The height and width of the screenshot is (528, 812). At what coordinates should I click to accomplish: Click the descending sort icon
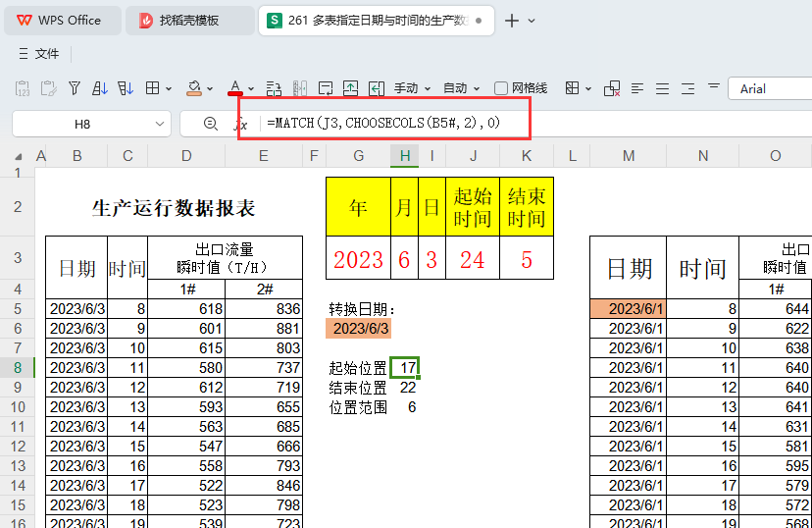pos(126,88)
